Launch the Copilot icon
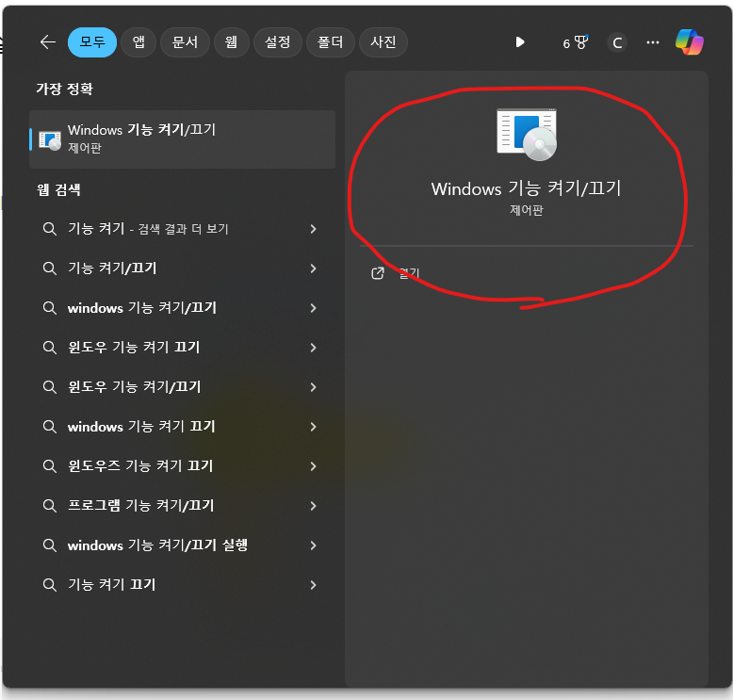Viewport: 733px width, 700px height. [x=690, y=42]
